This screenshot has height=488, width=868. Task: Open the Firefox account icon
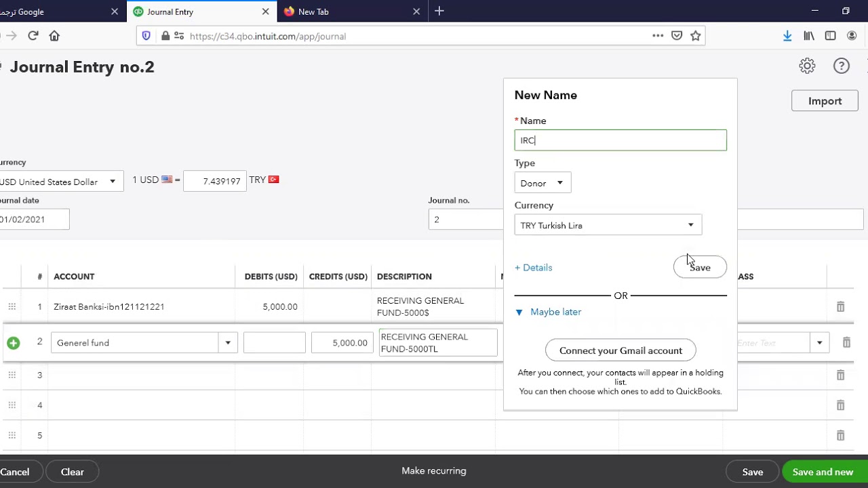852,36
